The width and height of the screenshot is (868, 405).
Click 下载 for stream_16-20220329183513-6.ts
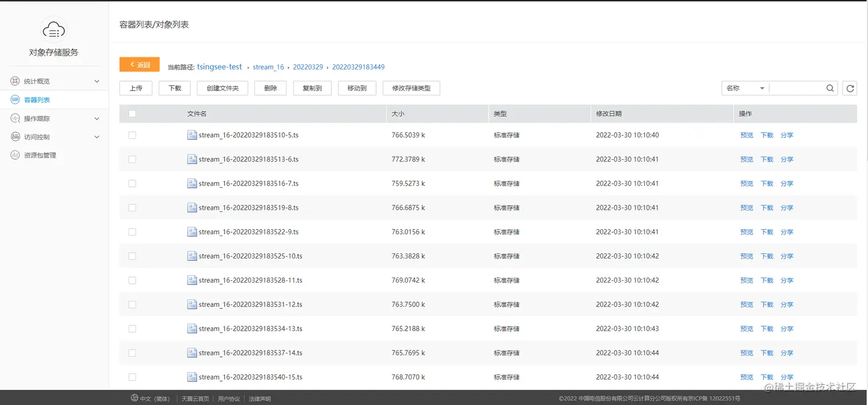(767, 159)
